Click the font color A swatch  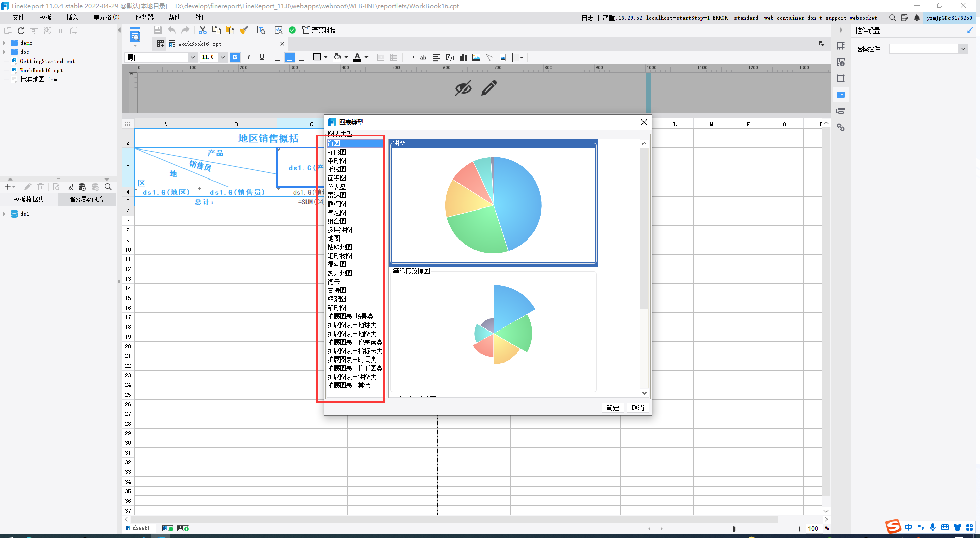[x=357, y=57]
